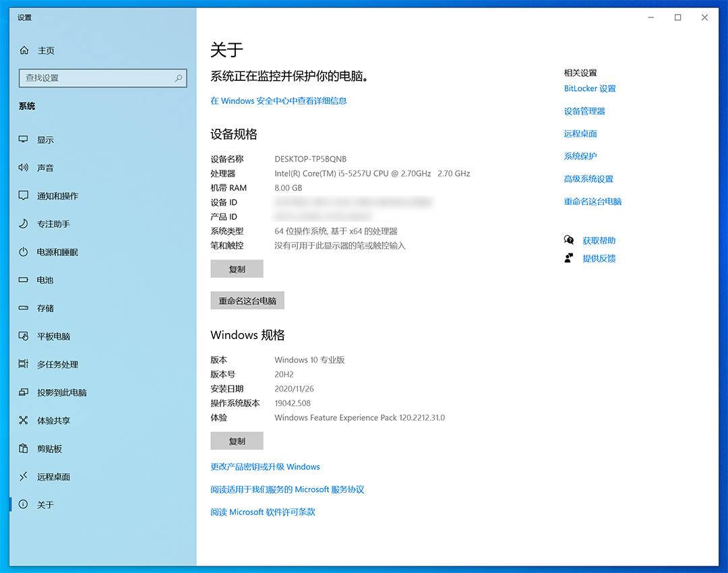Open 平板电脑 (Tablet) settings
This screenshot has width=728, height=573.
[x=51, y=336]
